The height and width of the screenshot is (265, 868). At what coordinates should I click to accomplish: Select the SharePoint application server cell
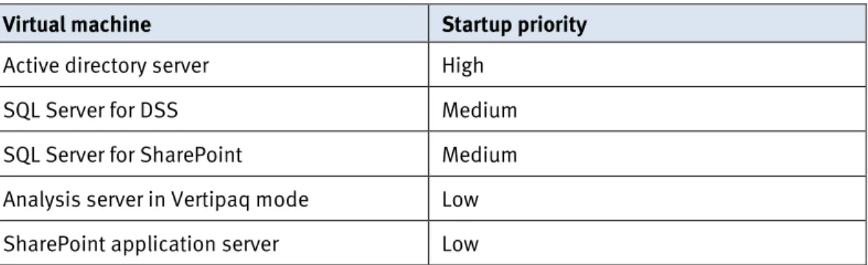coord(213,243)
